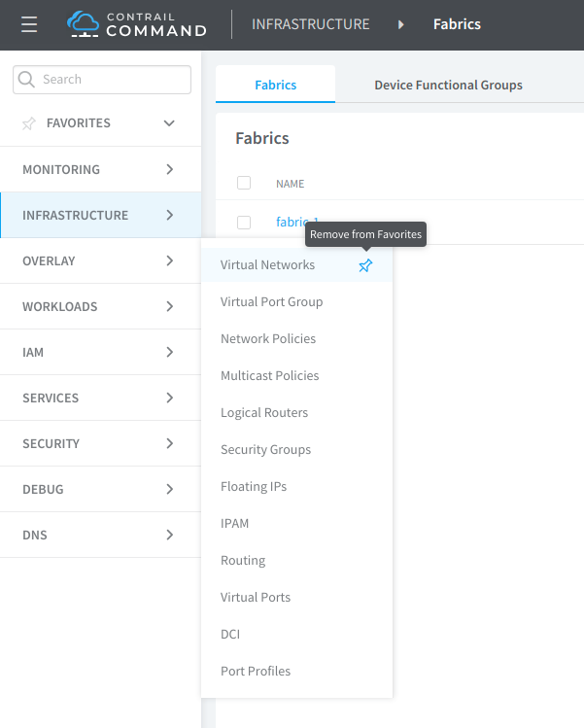Click the Infrastructure breadcrumb link
The image size is (584, 728).
point(310,24)
